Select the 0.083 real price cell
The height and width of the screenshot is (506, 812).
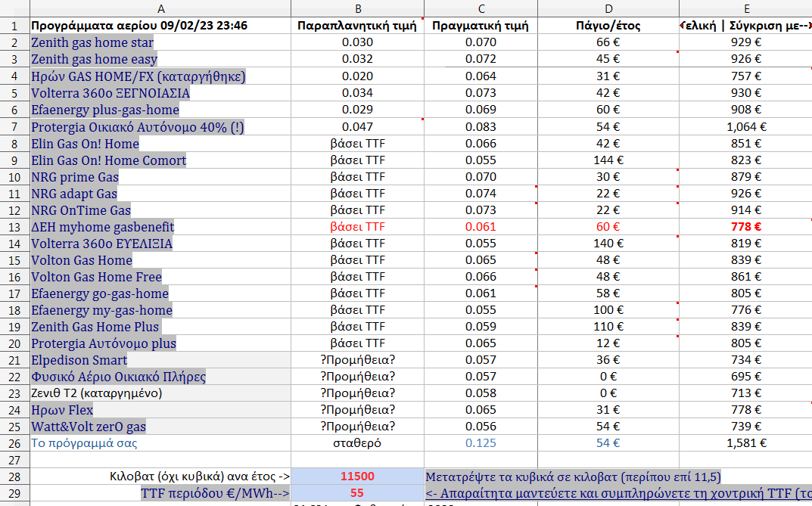[481, 127]
